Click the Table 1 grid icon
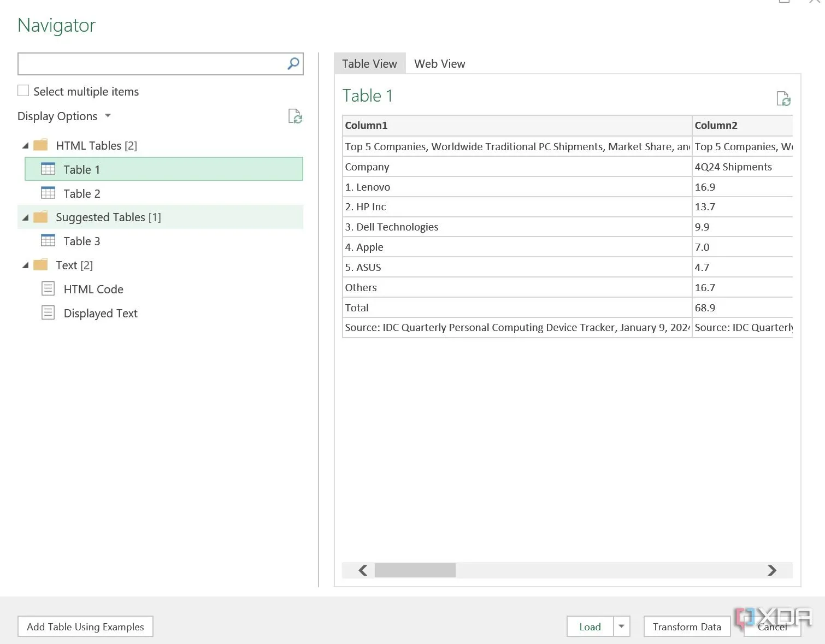 (x=48, y=169)
